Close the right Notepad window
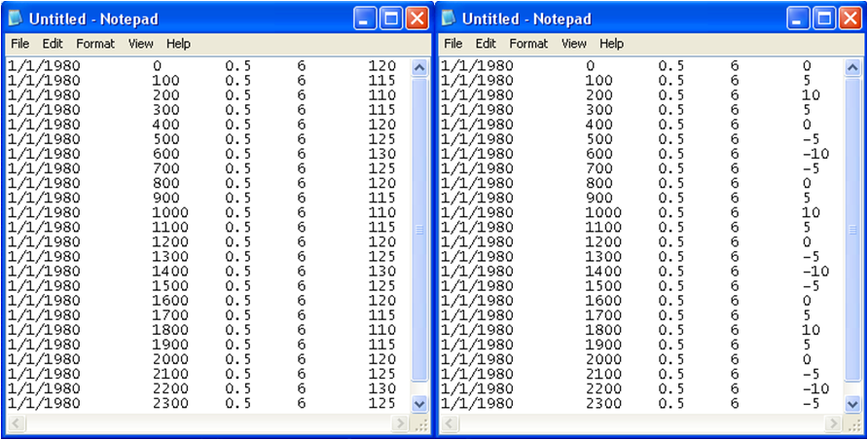The width and height of the screenshot is (868, 440). point(850,19)
